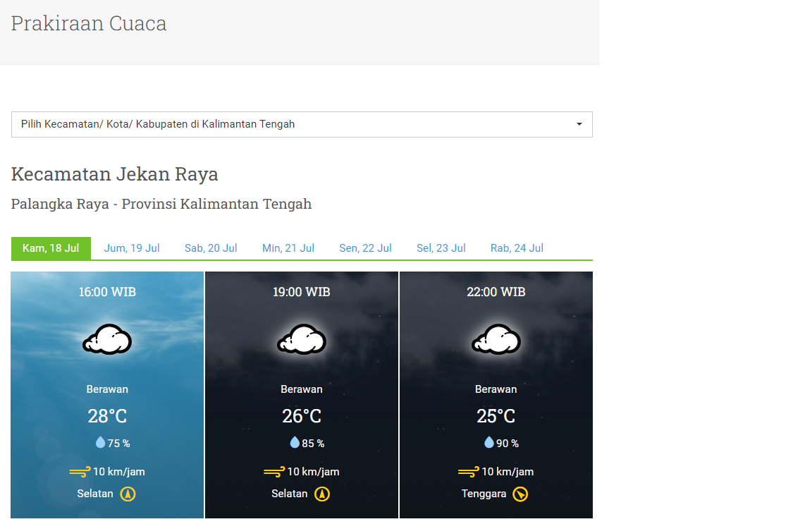Click the 25°C temperature value
Image resolution: width=812 pixels, height=524 pixels.
[496, 416]
